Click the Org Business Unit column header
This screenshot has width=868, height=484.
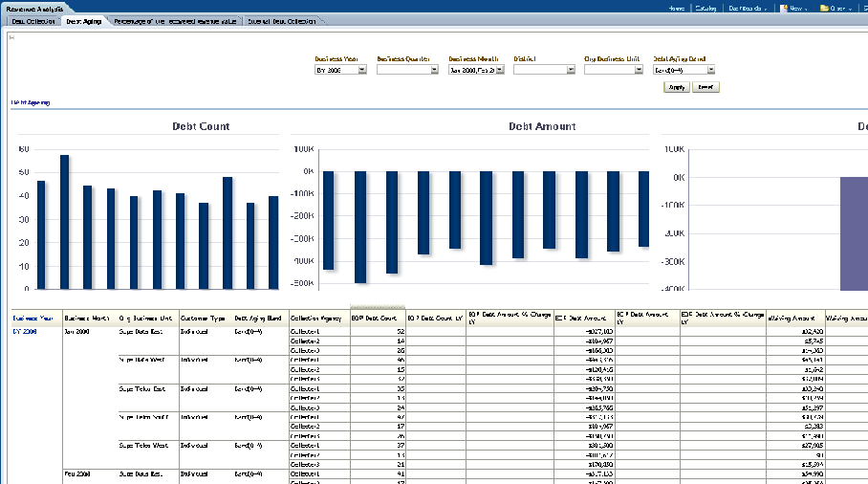145,319
